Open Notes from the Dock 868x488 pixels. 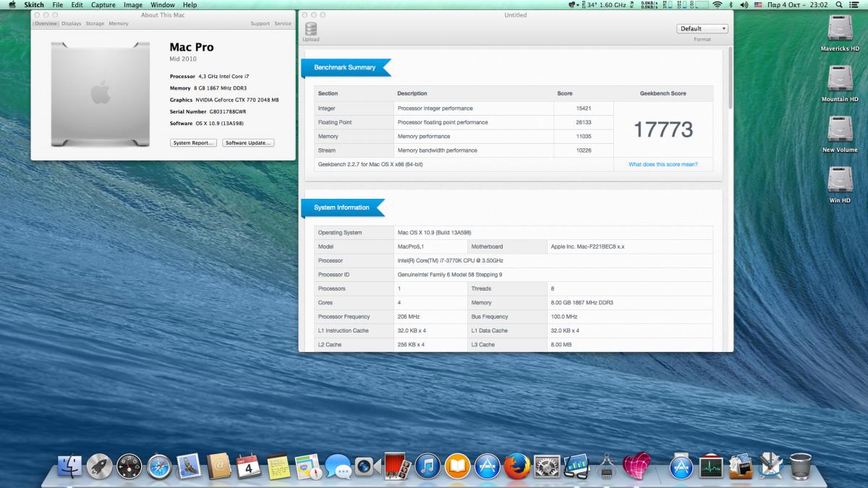pyautogui.click(x=278, y=466)
